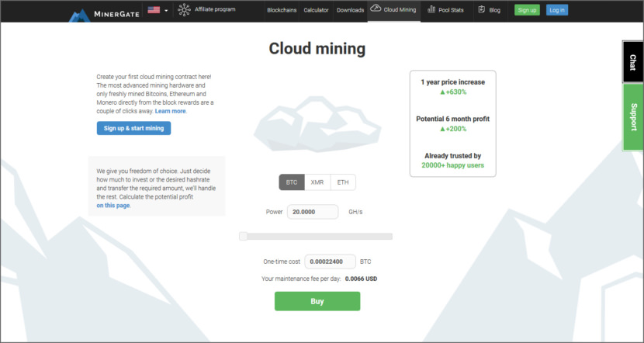Open the Calculator menu item
644x343 pixels.
click(316, 10)
